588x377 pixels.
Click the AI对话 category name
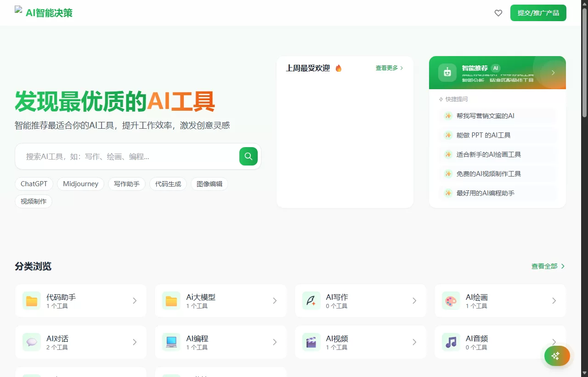point(57,338)
